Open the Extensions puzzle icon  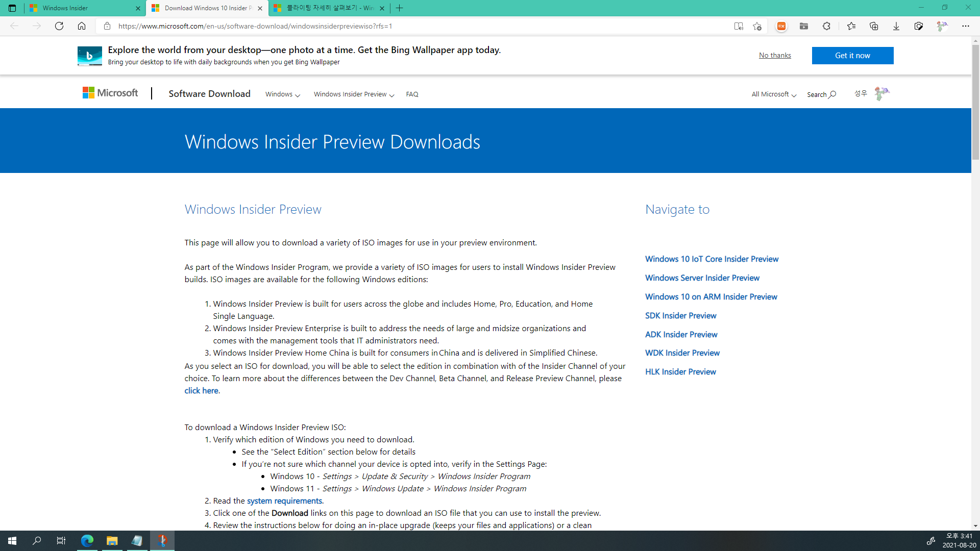(x=826, y=26)
